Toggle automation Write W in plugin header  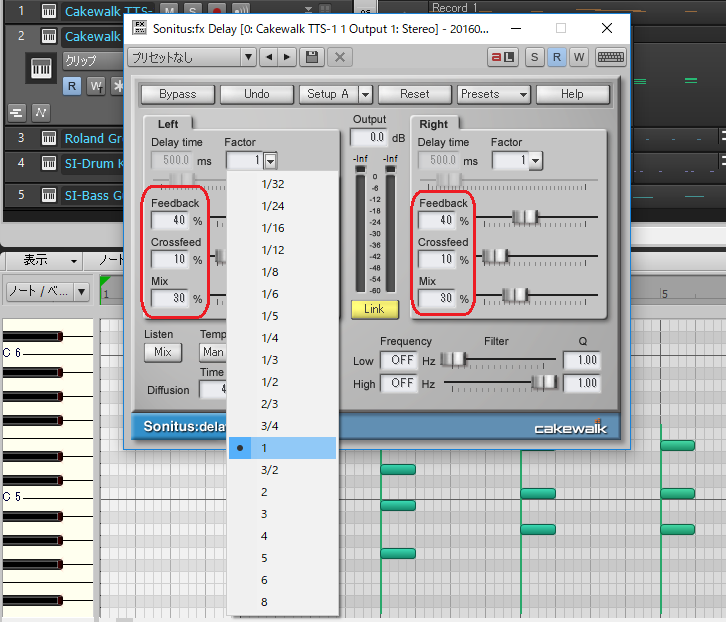coord(579,57)
